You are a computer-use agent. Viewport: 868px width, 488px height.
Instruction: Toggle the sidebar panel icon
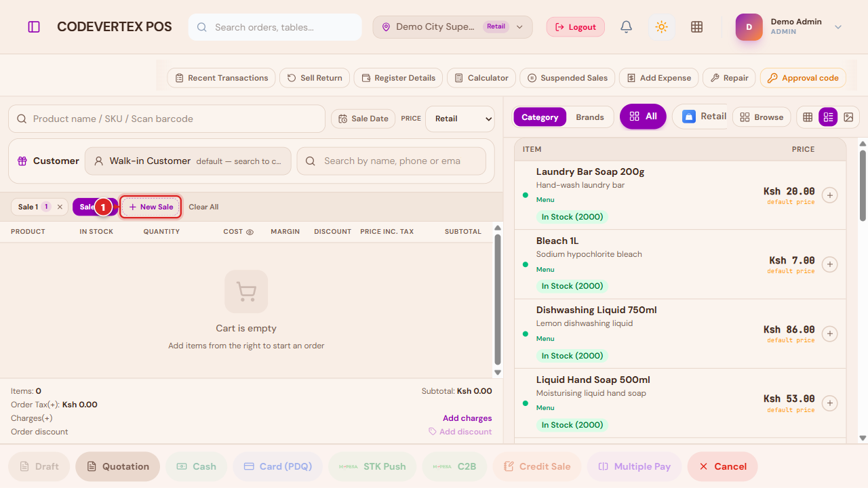(34, 27)
